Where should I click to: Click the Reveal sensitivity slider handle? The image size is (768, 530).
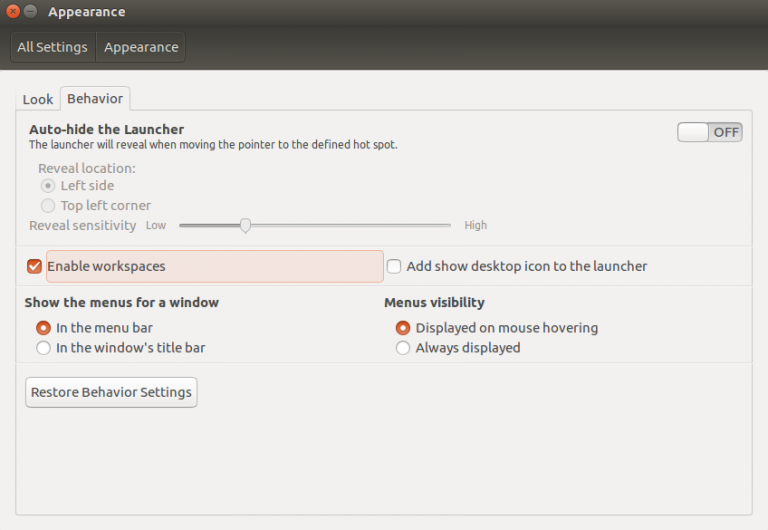(x=245, y=225)
